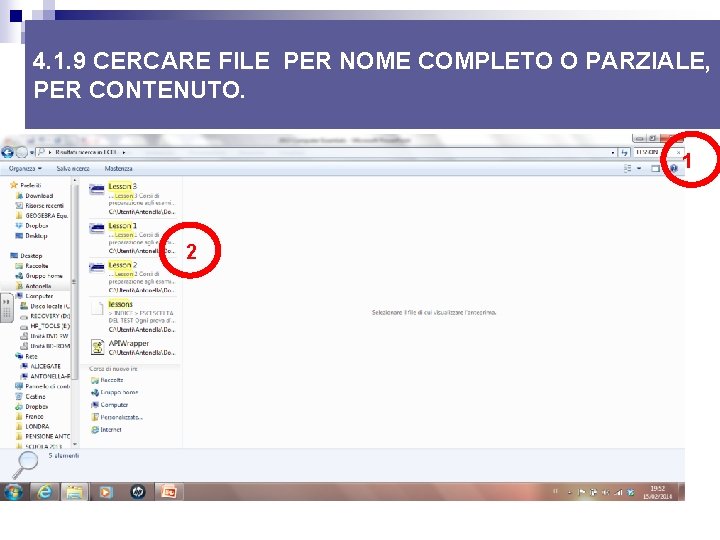
Task: Open the HP_TOOLS (E:) drive
Action: pos(45,326)
